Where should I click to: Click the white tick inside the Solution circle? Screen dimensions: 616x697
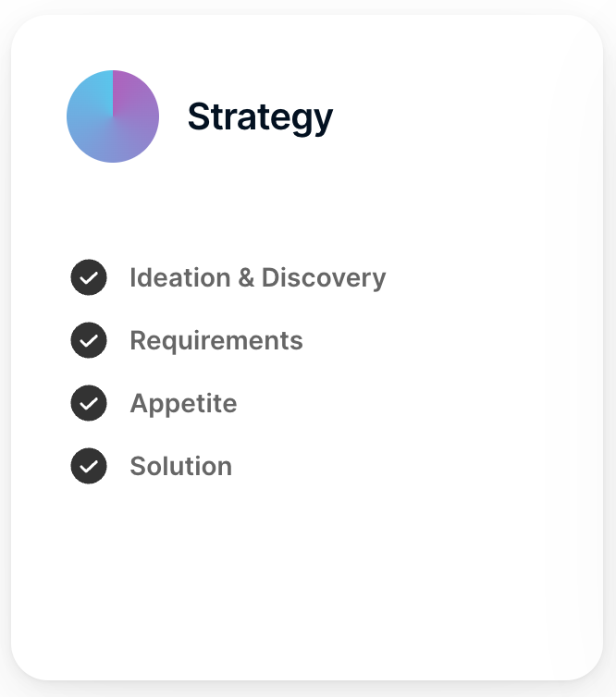89,466
